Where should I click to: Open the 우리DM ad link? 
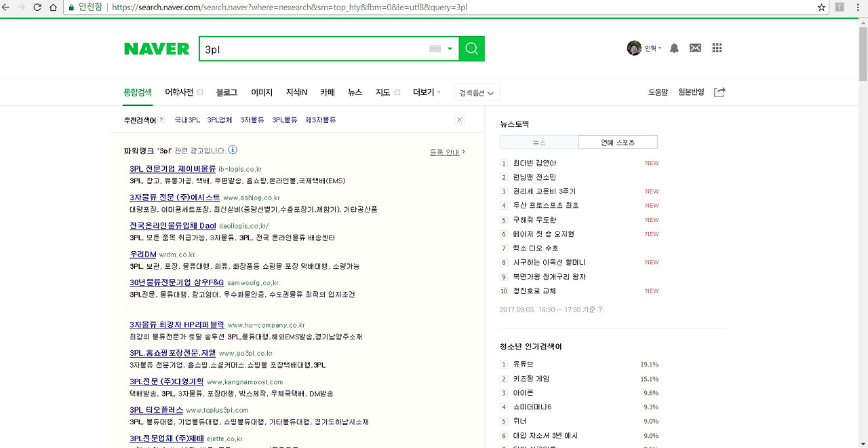tap(143, 255)
